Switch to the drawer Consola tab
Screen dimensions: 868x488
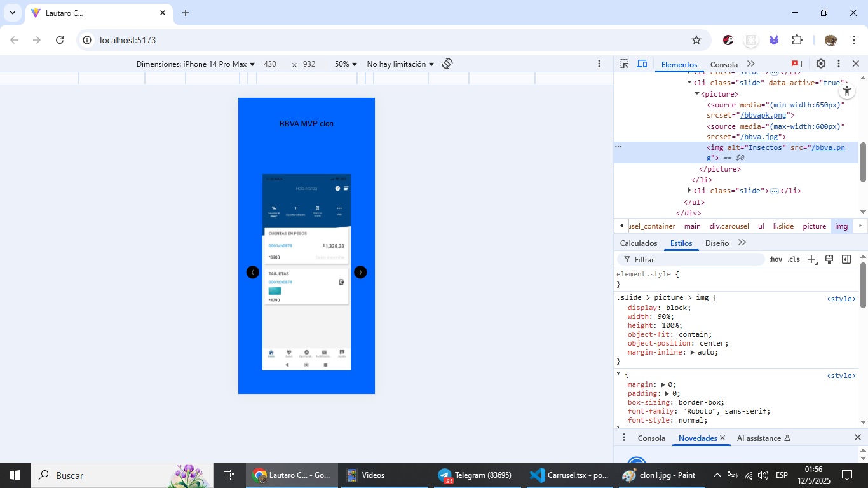(x=651, y=438)
